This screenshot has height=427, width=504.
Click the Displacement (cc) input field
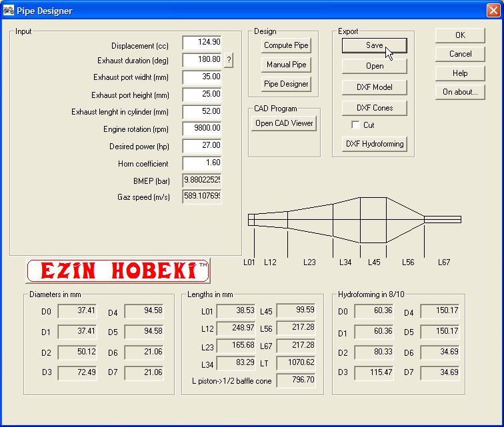click(x=201, y=43)
